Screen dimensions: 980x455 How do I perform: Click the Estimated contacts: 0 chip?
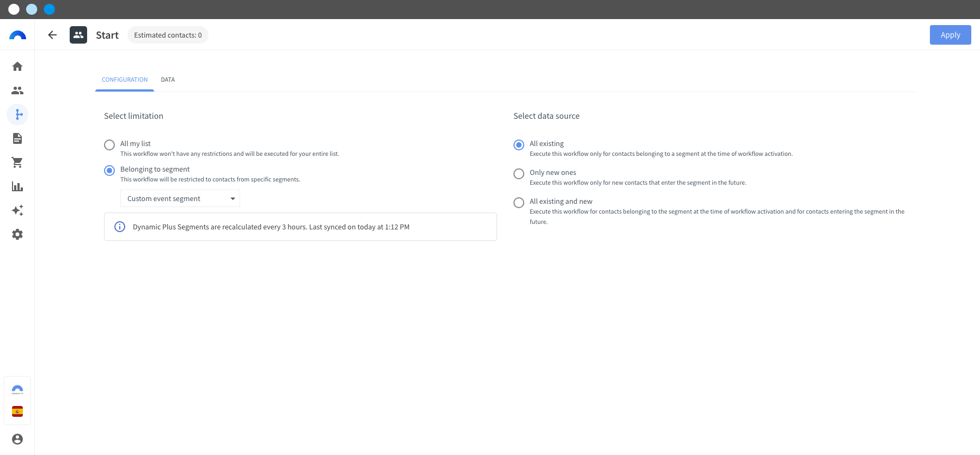[x=168, y=35]
